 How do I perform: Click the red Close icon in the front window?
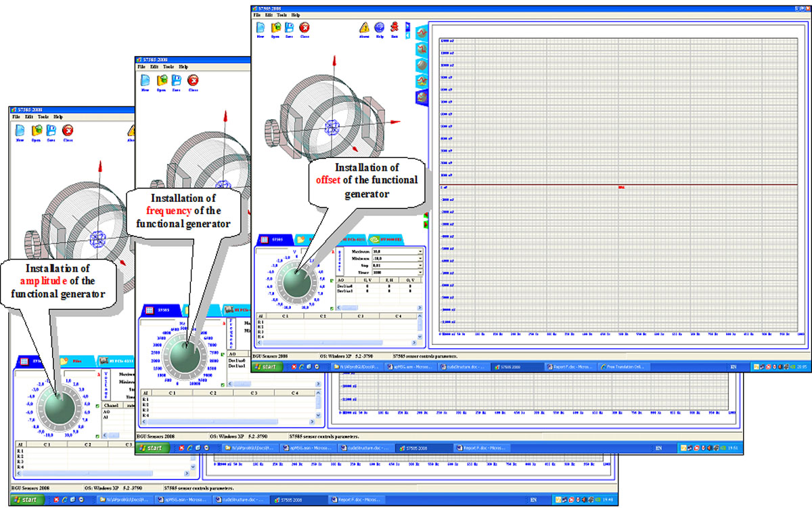click(x=304, y=28)
